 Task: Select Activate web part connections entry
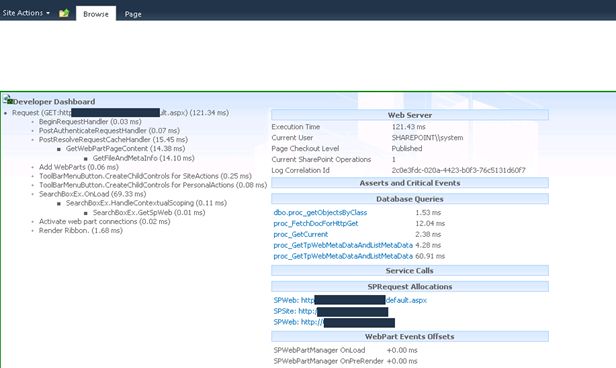point(104,222)
